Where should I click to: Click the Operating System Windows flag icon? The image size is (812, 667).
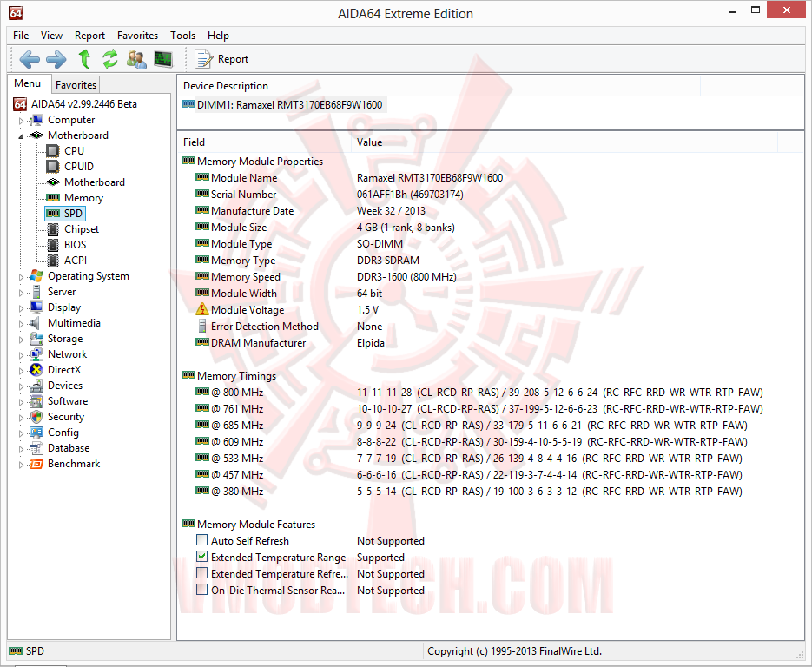36,276
